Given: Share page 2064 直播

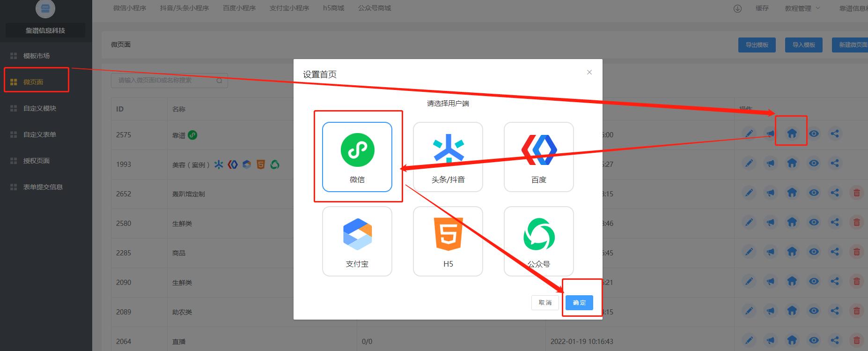Looking at the screenshot, I should tap(835, 340).
